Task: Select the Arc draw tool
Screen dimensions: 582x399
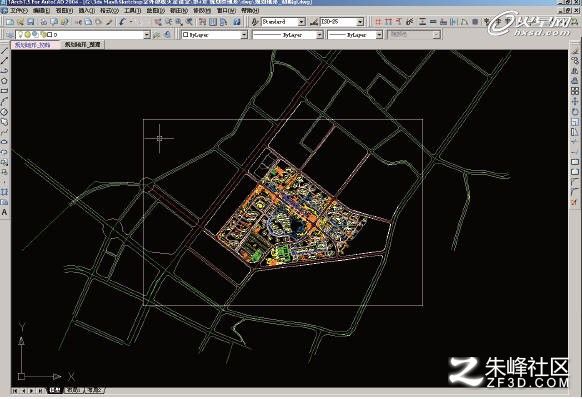Action: [4, 101]
